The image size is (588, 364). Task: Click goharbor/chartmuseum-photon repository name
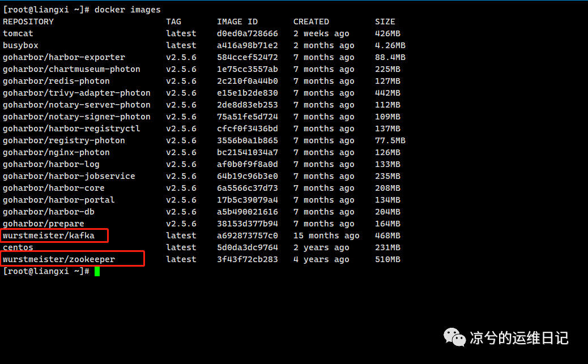[71, 70]
